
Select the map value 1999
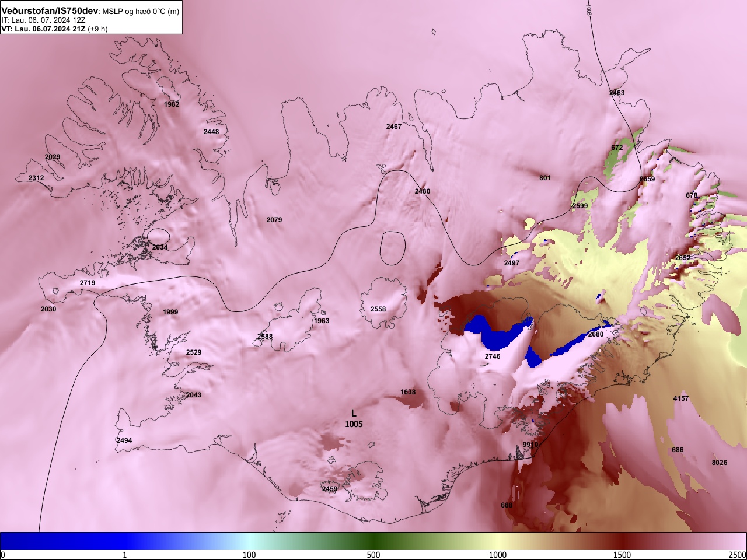pyautogui.click(x=170, y=312)
